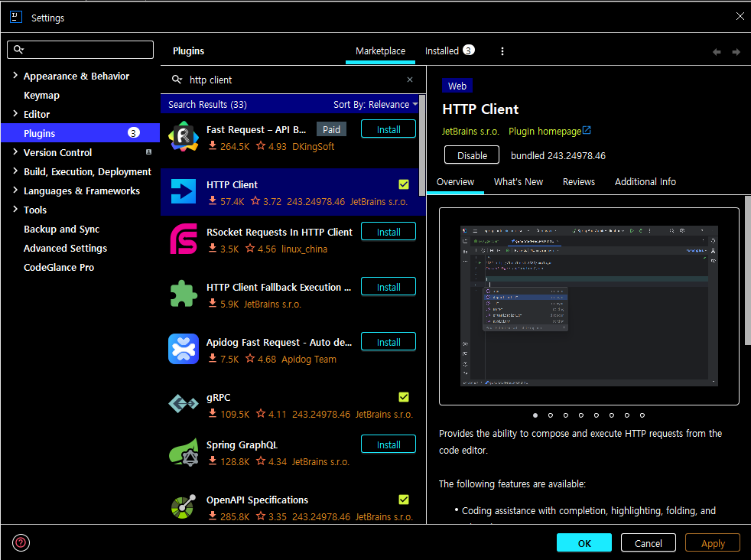Toggle the OpenAPI Specifications enabled checkbox
The height and width of the screenshot is (560, 751).
coord(404,500)
